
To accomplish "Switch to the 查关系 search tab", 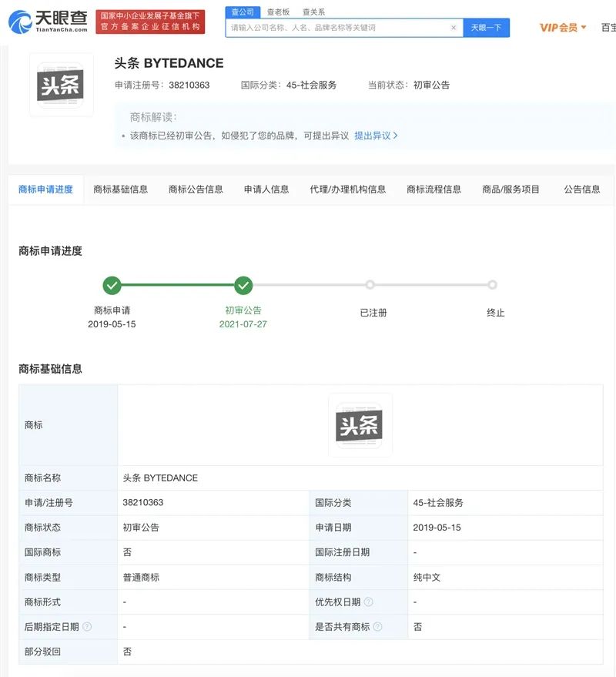I will (313, 12).
